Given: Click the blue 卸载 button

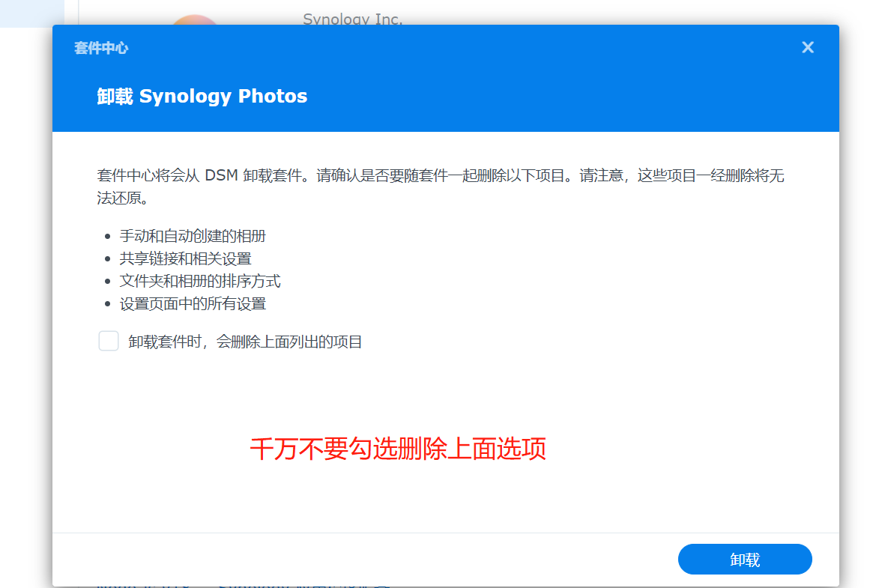Looking at the screenshot, I should [745, 559].
